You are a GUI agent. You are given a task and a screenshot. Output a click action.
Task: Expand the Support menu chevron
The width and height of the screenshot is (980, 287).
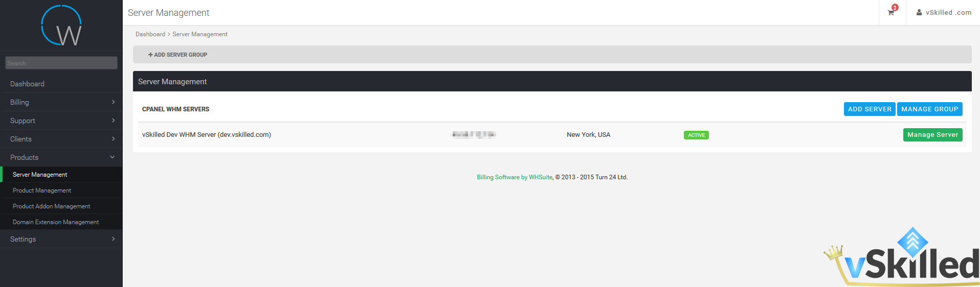(113, 121)
